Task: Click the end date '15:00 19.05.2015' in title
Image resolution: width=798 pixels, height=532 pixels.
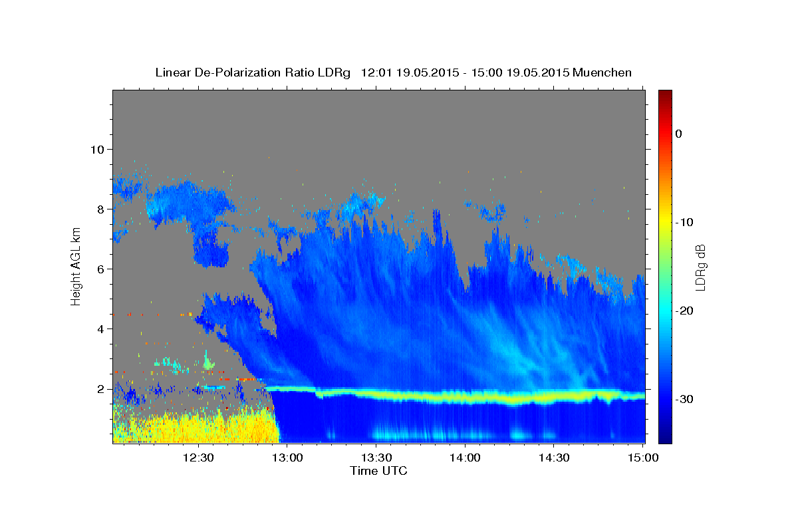Action: coord(521,72)
